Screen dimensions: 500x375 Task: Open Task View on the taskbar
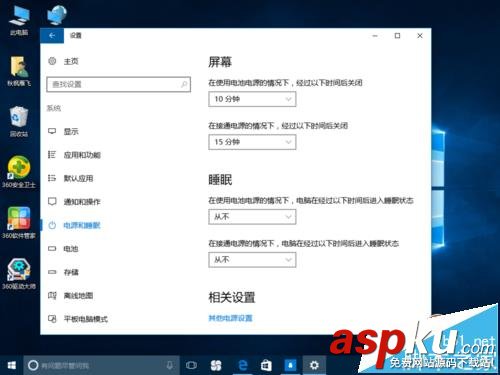click(191, 365)
